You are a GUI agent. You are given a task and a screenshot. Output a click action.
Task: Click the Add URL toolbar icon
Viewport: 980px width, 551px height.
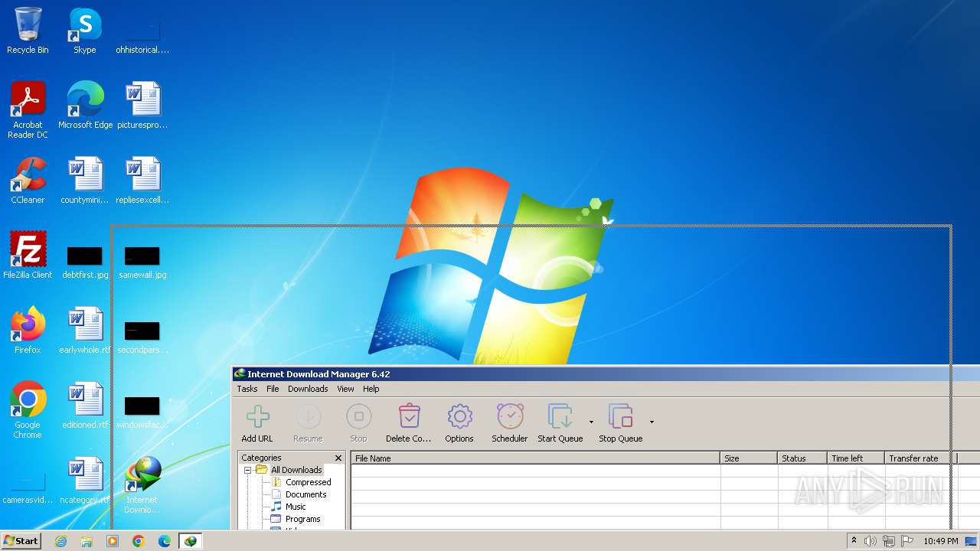click(x=257, y=423)
